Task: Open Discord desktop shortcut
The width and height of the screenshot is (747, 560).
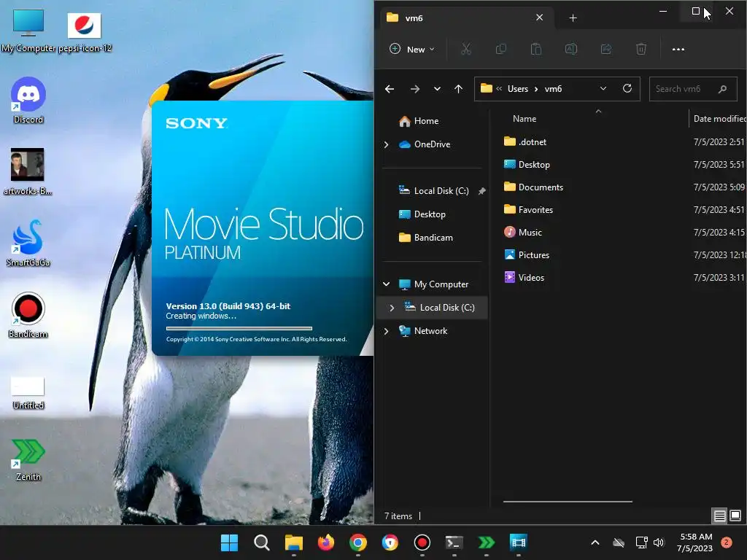Action: click(28, 100)
